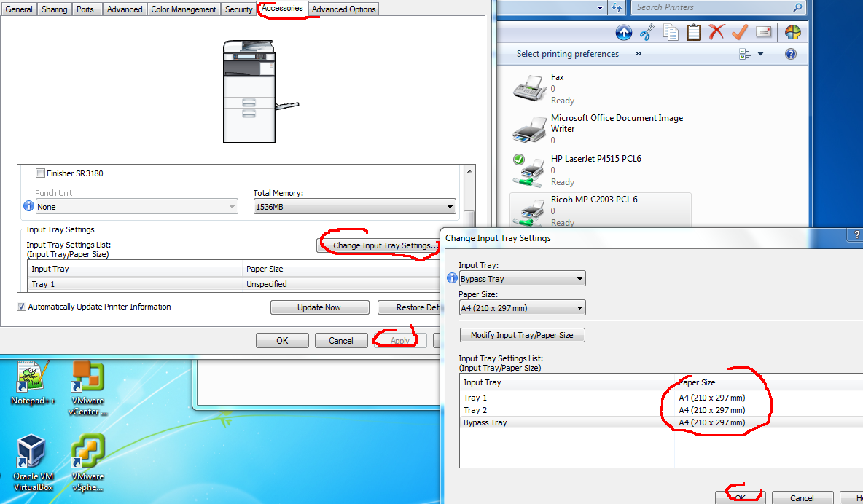Open Classic Shell settings shell icon
The height and width of the screenshot is (504, 863).
(x=793, y=33)
